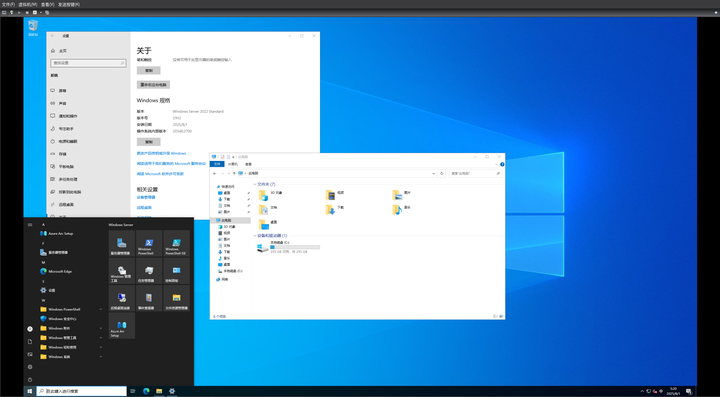This screenshot has height=397, width=720.
Task: Collapse the 设备和驱动器 (1) group in Explorer
Action: point(255,235)
